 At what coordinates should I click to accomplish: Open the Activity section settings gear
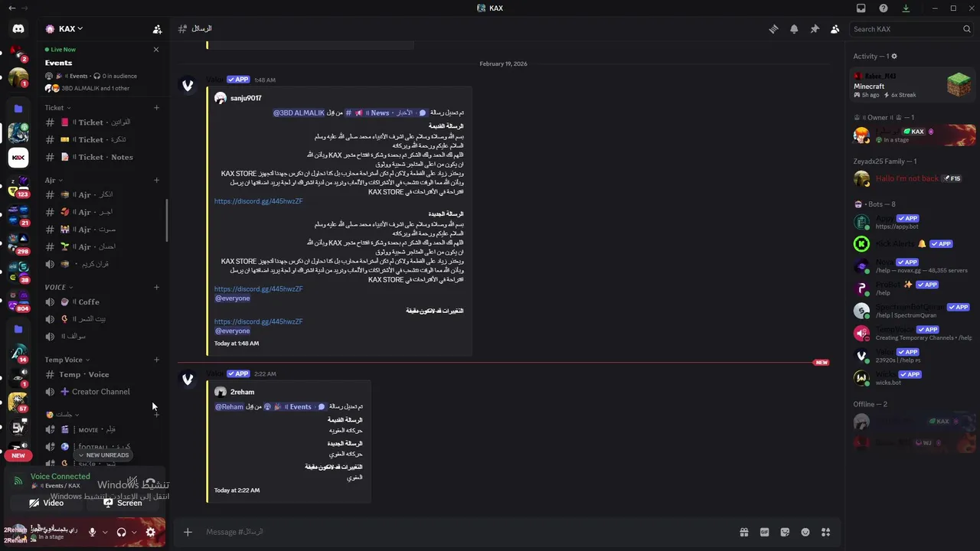click(894, 57)
